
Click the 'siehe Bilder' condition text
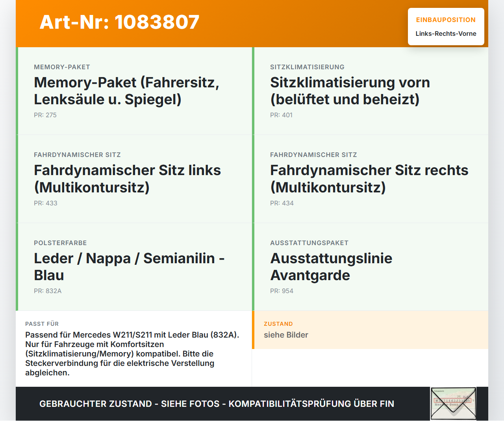coord(286,335)
